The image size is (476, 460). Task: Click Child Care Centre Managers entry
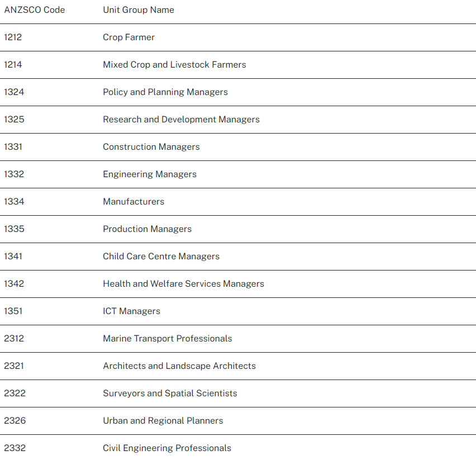(161, 257)
